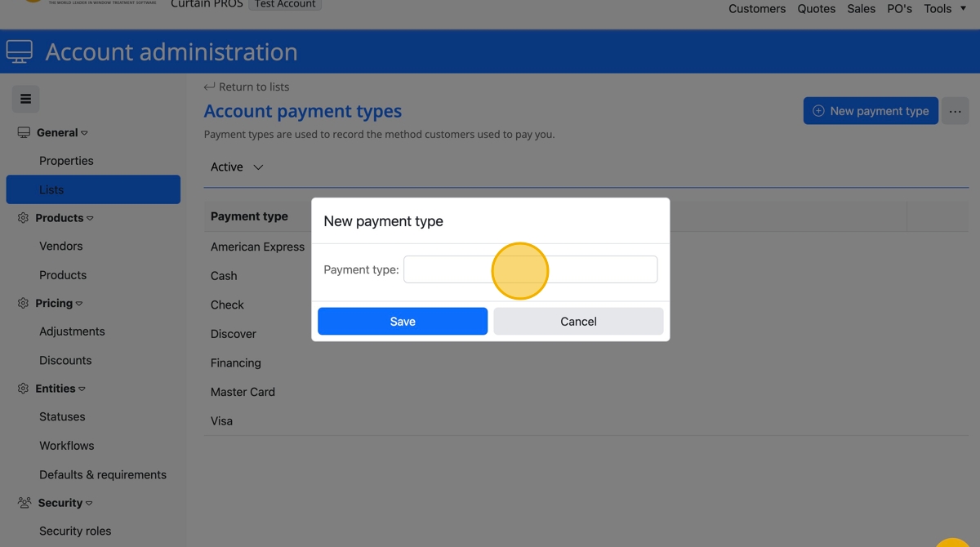
Task: Open Workflows in the sidebar
Action: 66,446
